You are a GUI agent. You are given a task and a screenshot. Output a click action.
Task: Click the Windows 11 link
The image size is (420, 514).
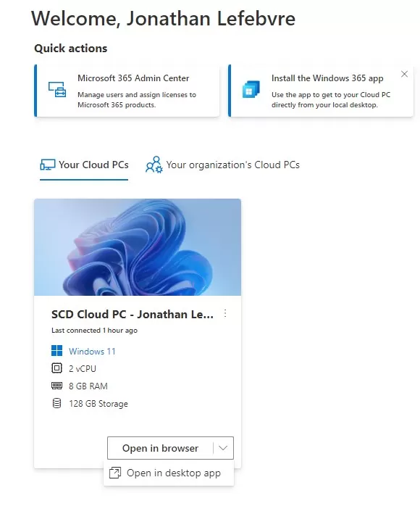tap(92, 352)
